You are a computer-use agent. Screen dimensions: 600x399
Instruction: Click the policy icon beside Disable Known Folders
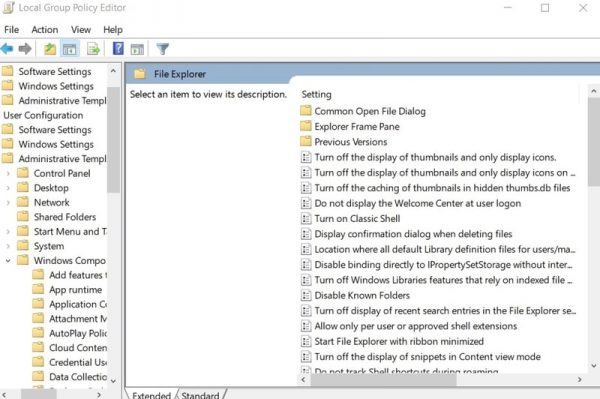306,295
